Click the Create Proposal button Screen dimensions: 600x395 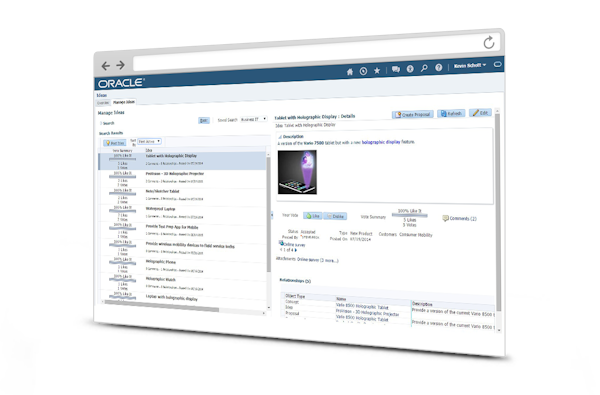point(412,114)
